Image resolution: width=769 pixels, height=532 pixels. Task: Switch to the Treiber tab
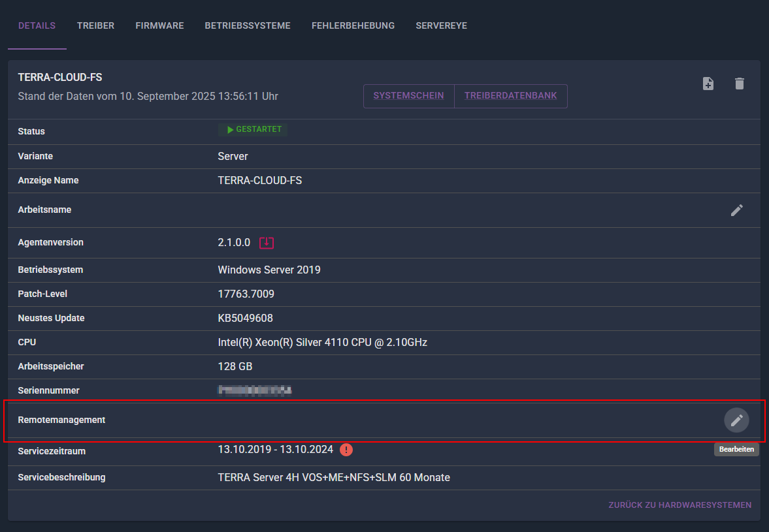pyautogui.click(x=95, y=25)
